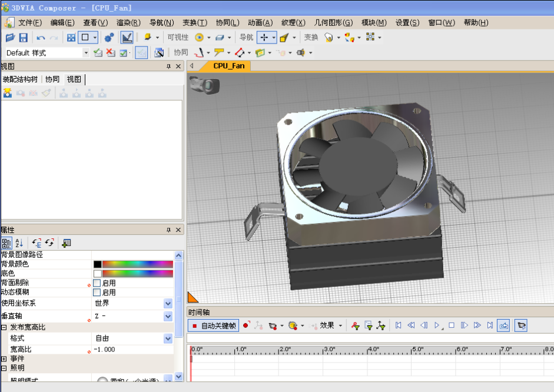
Task: Jump to the timeline start with rewind icon
Action: pyautogui.click(x=399, y=325)
